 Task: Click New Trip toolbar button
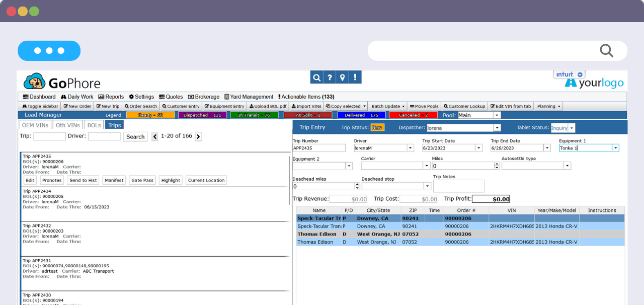pyautogui.click(x=108, y=106)
